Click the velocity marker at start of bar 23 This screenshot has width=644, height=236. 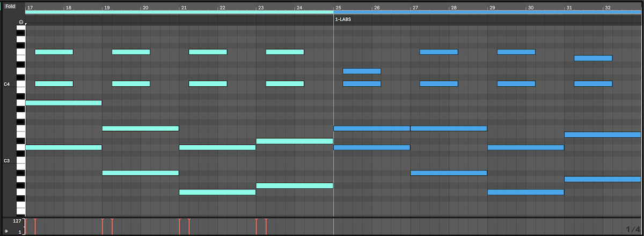(257, 225)
